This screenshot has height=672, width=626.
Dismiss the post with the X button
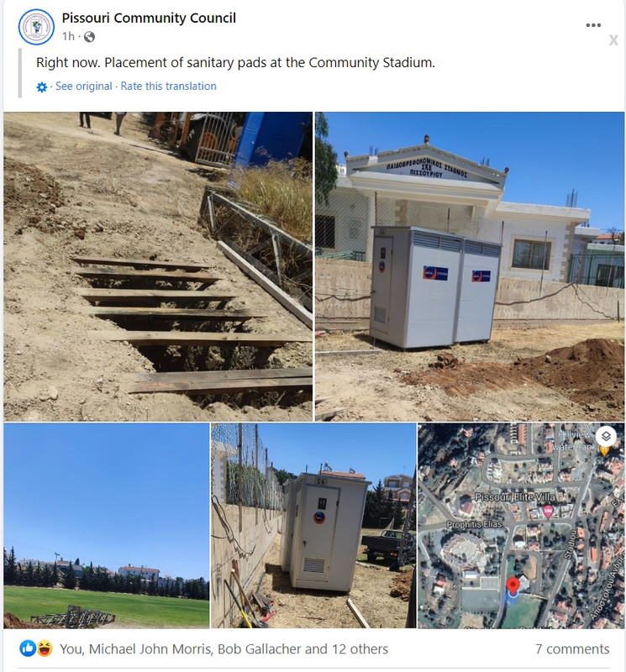click(613, 40)
